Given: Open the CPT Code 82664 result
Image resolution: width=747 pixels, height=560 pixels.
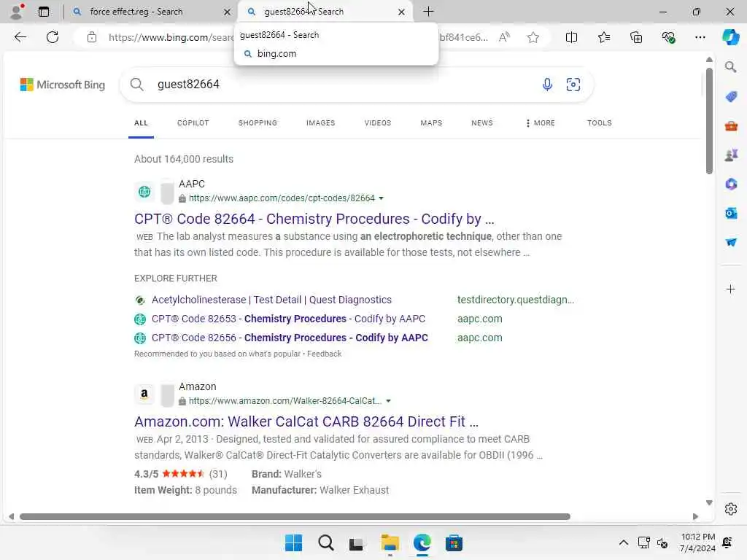Looking at the screenshot, I should click(x=314, y=219).
